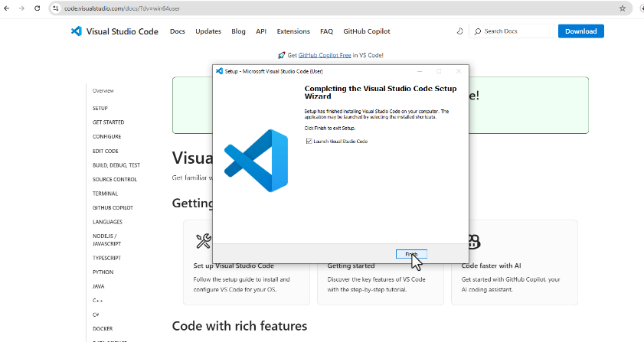Open NODE.JS / JAVASCRIPT sidebar entry
The image size is (644, 342).
point(106,239)
